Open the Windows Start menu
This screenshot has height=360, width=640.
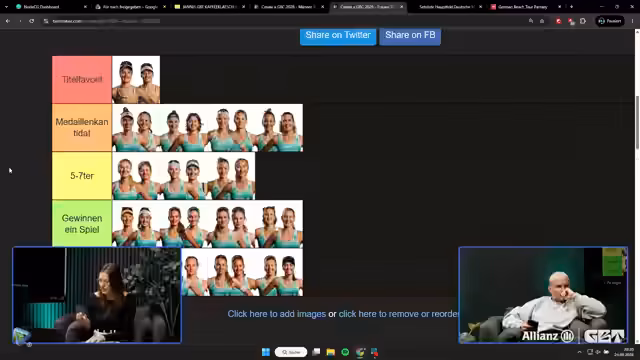[266, 352]
